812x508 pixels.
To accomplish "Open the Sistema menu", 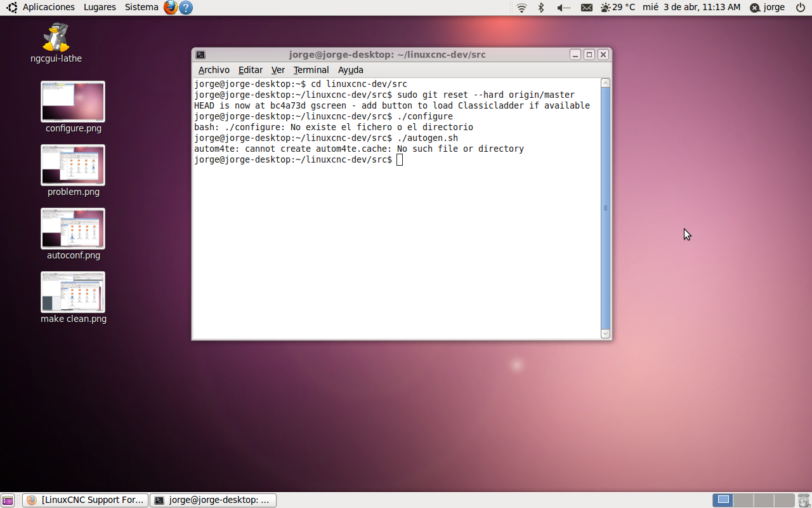I will (141, 8).
